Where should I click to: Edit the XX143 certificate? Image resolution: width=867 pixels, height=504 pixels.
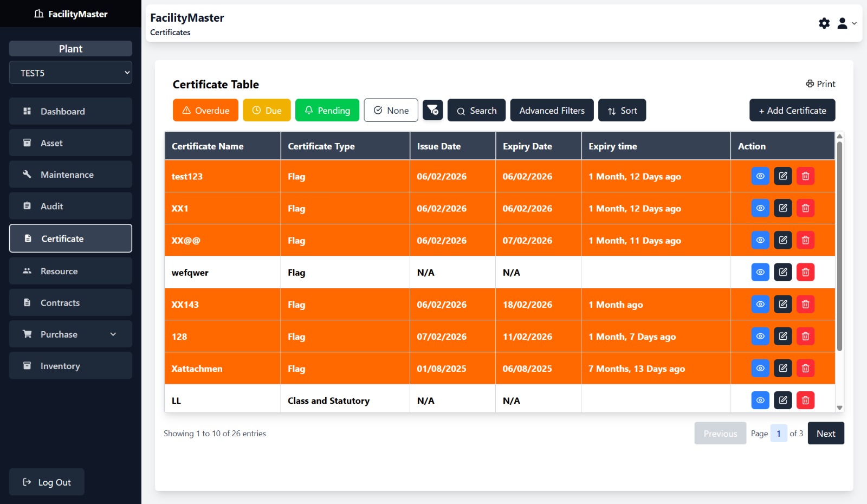point(783,304)
